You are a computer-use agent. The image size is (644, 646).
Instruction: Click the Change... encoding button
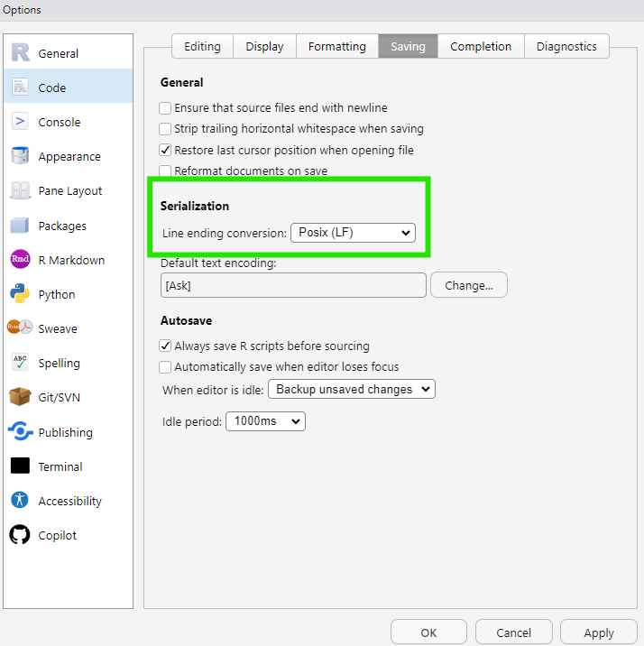469,285
